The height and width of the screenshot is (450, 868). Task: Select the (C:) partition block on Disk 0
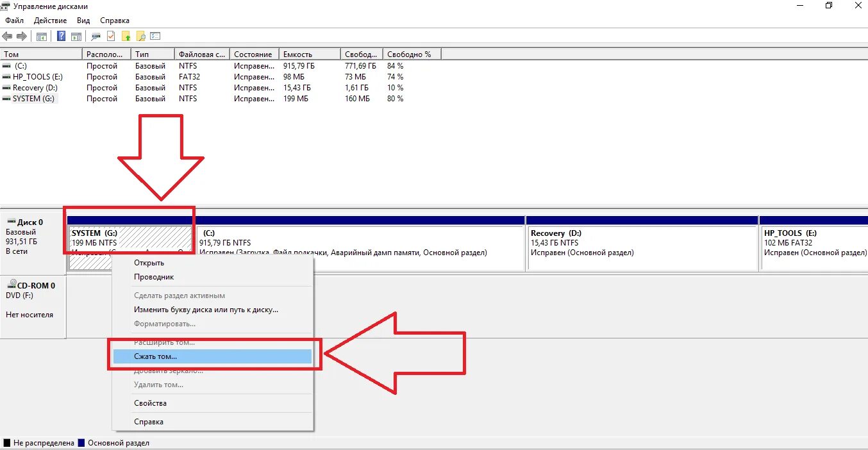tap(360, 244)
